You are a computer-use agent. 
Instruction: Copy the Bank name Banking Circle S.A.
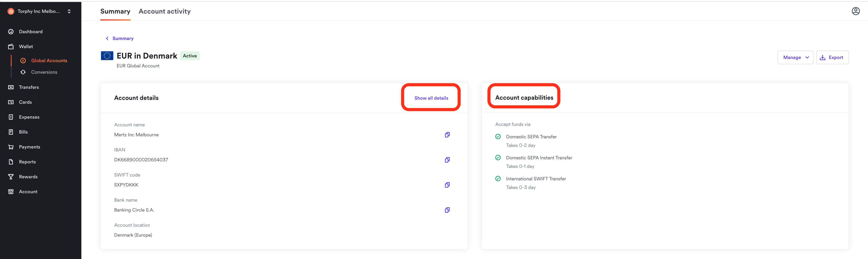point(447,210)
